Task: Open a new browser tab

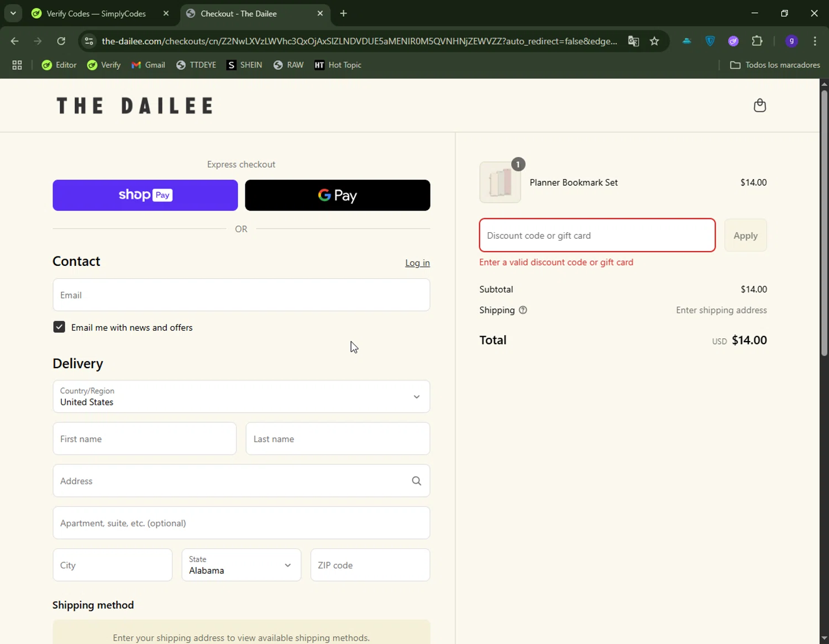Action: point(343,13)
